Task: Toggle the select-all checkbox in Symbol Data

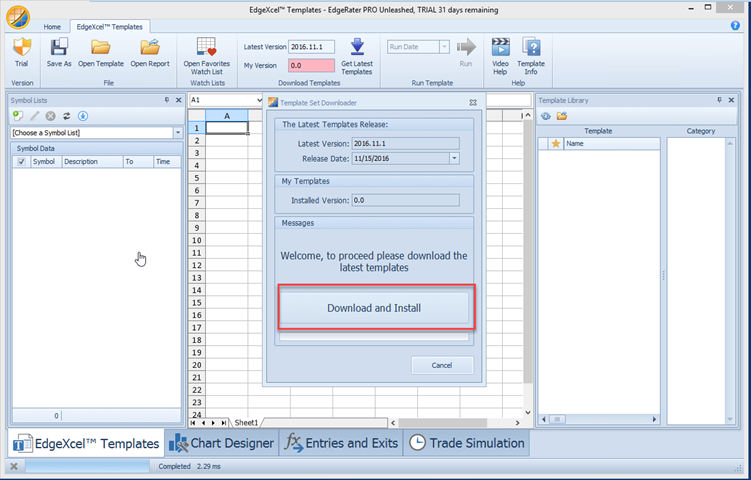Action: (21, 161)
